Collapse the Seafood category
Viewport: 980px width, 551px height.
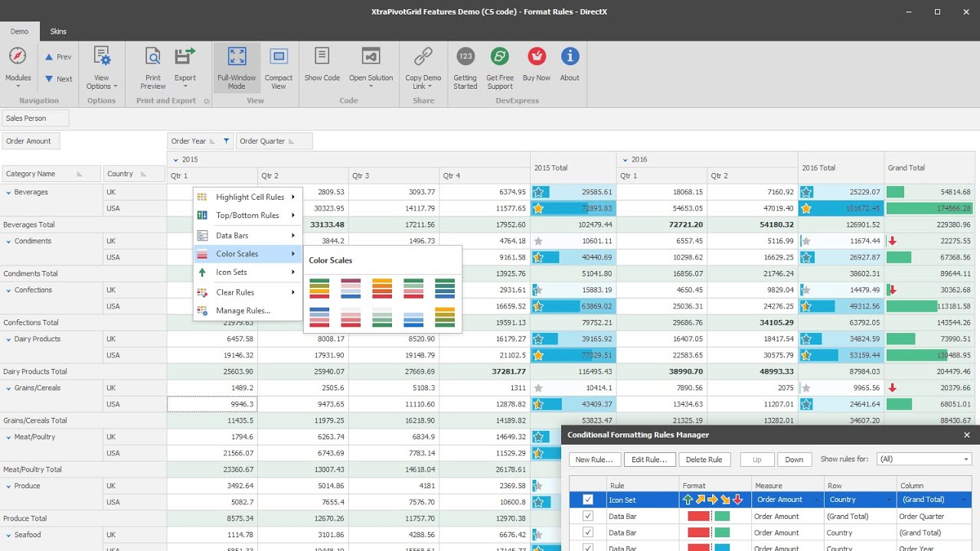click(x=8, y=535)
